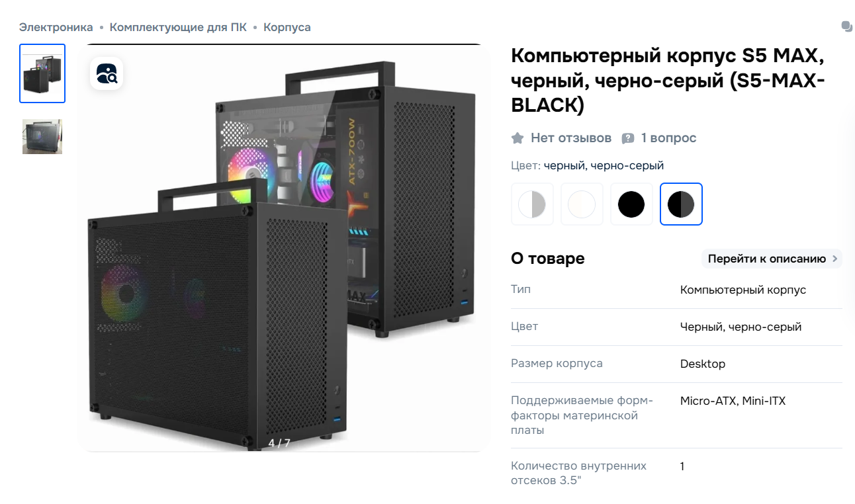Screen dimensions: 855x504
Task: Click the product title S5 MAX
Action: click(x=668, y=80)
